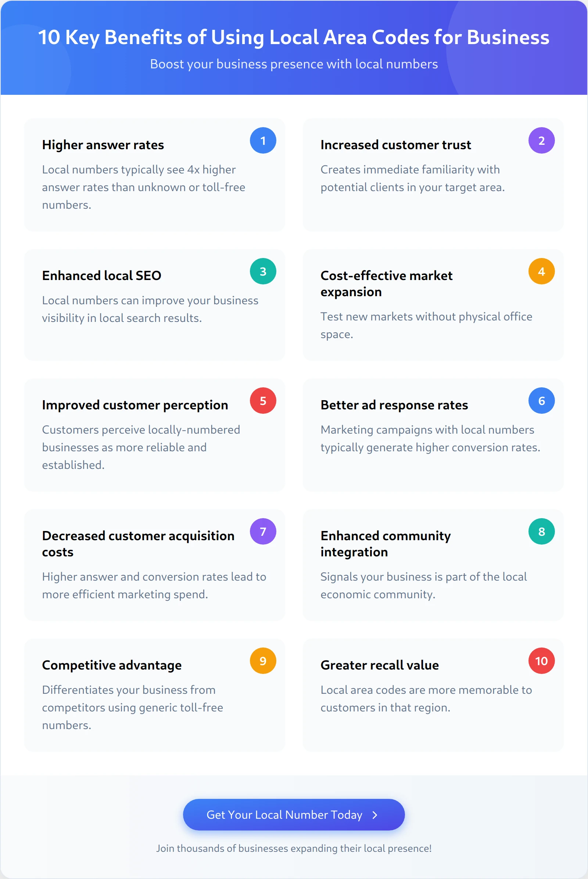588x879 pixels.
Task: Click the purple number 2 badge
Action: [x=541, y=141]
